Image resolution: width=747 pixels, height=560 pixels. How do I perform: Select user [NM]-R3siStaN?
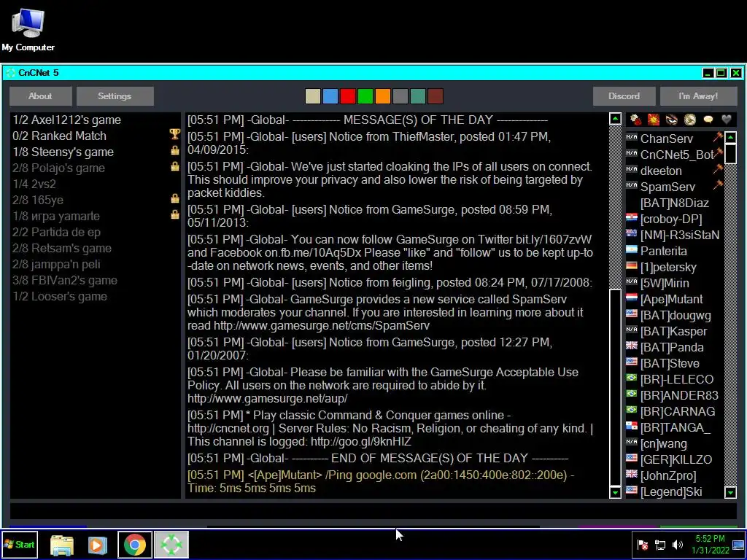pyautogui.click(x=674, y=235)
